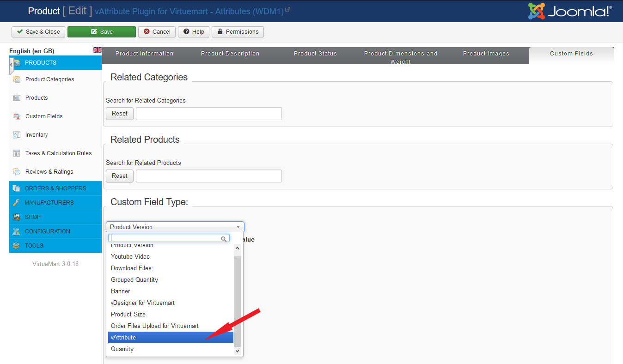623x364 pixels.
Task: Click the Inventory sidebar icon
Action: [x=17, y=135]
